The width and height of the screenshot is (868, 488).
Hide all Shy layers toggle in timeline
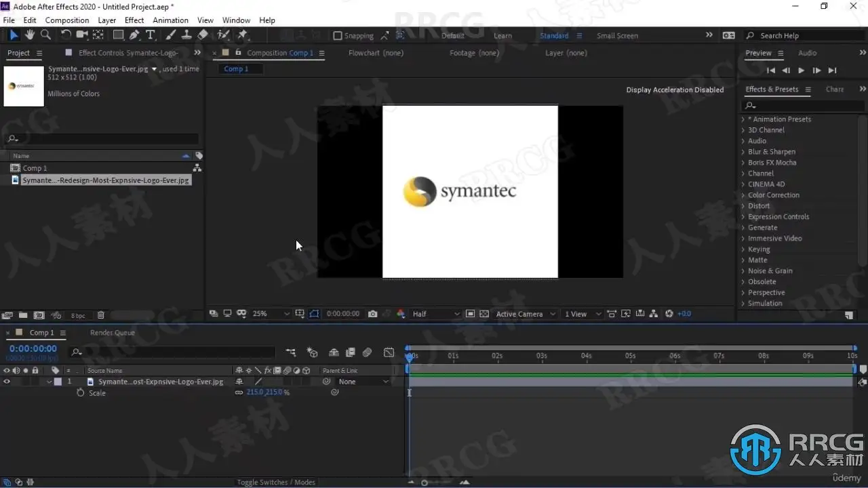pyautogui.click(x=334, y=352)
